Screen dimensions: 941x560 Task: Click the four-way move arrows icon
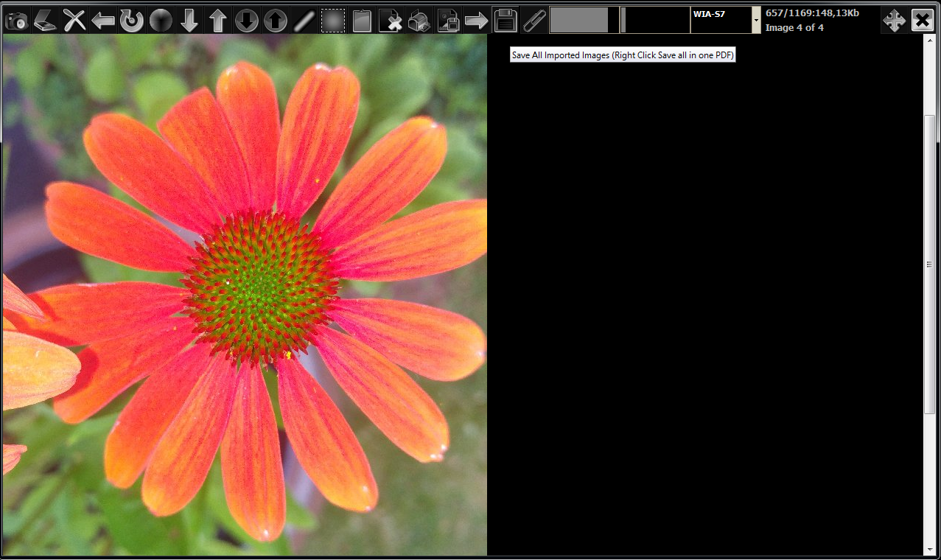(895, 21)
